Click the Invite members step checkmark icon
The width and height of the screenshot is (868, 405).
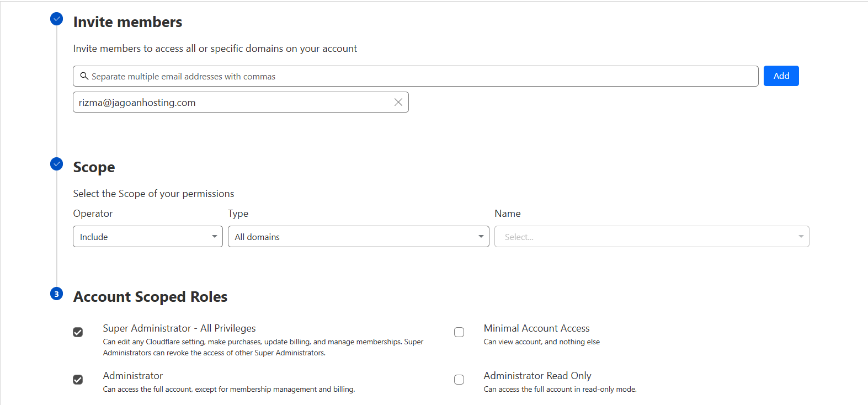56,19
